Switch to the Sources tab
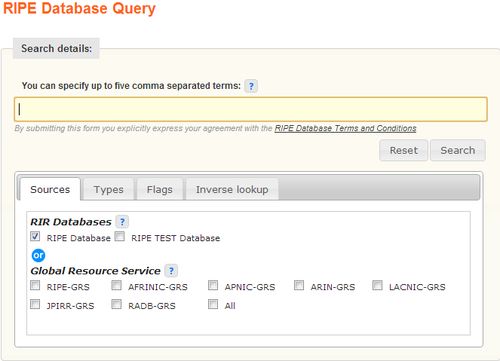This screenshot has width=500, height=361. click(x=50, y=189)
